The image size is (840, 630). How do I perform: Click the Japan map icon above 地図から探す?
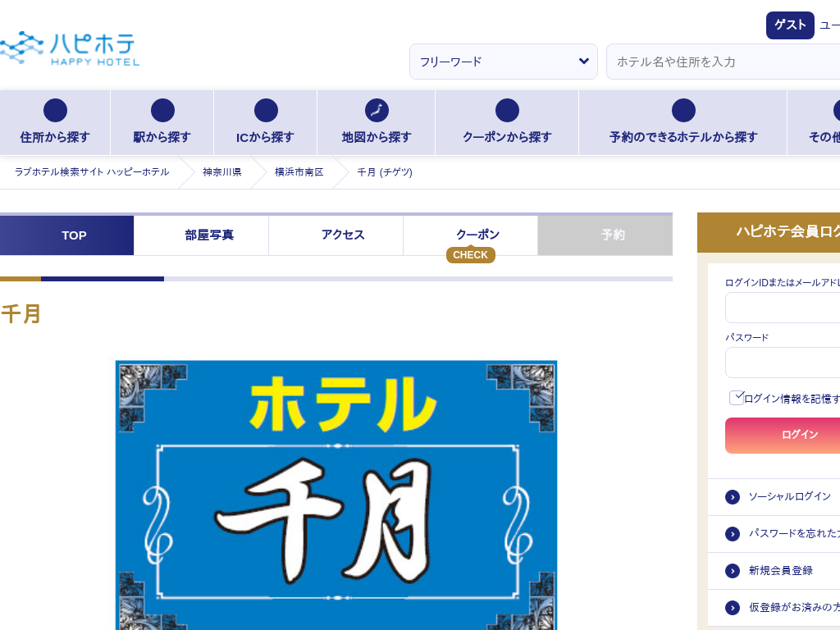click(x=377, y=111)
